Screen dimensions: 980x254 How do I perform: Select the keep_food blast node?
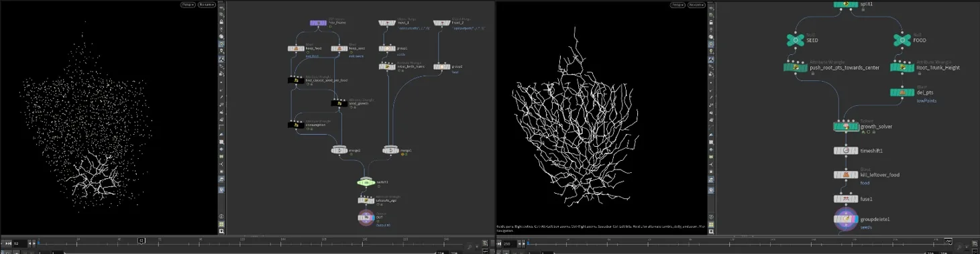[x=296, y=48]
